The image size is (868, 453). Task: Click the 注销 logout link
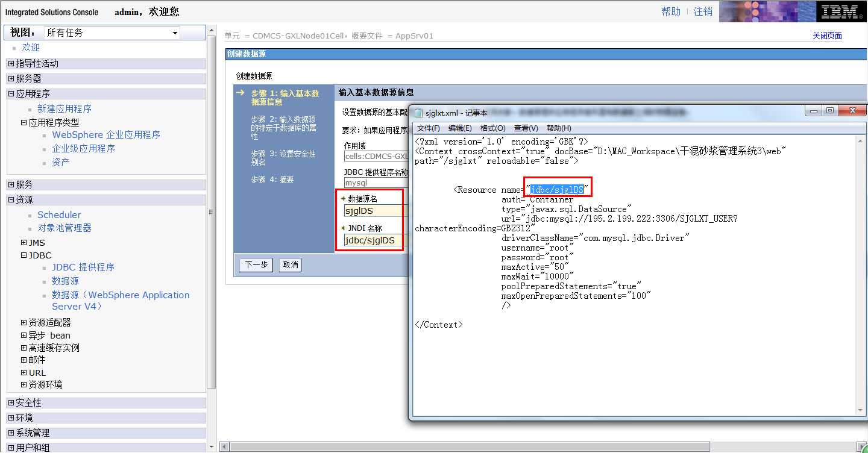[703, 11]
